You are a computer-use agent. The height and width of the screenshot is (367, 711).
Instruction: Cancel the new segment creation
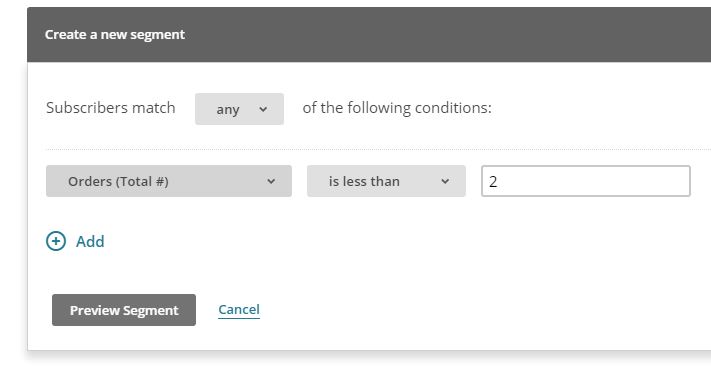coord(239,309)
